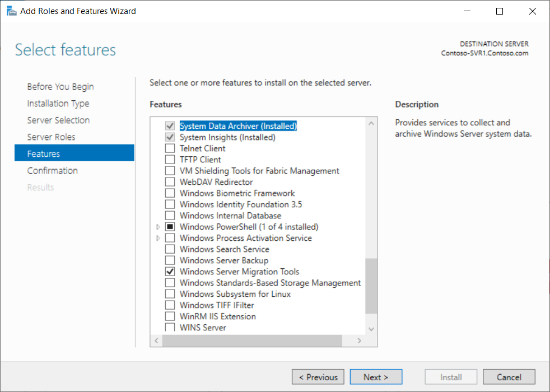Viewport: 550px width, 392px height.
Task: Uncheck Windows Server Migration Tools
Action: [170, 271]
